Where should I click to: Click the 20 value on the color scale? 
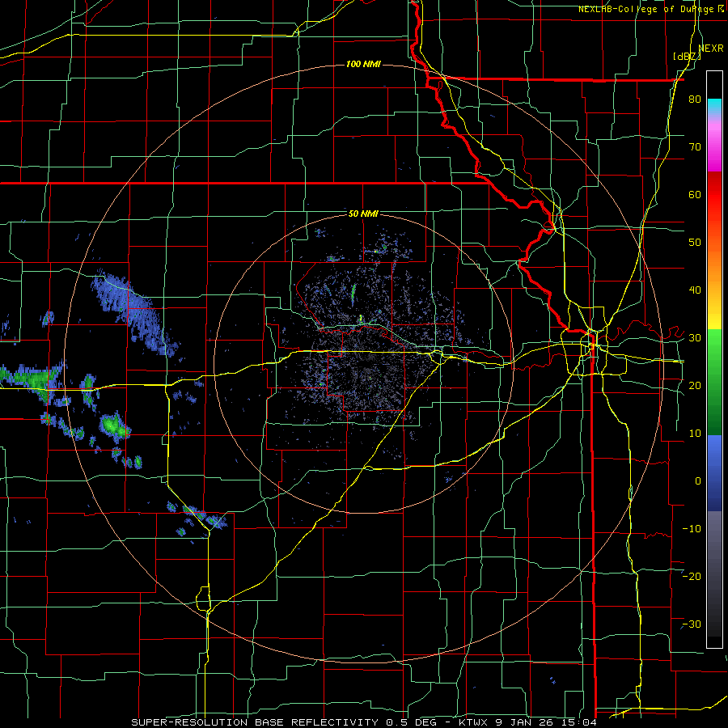point(695,386)
